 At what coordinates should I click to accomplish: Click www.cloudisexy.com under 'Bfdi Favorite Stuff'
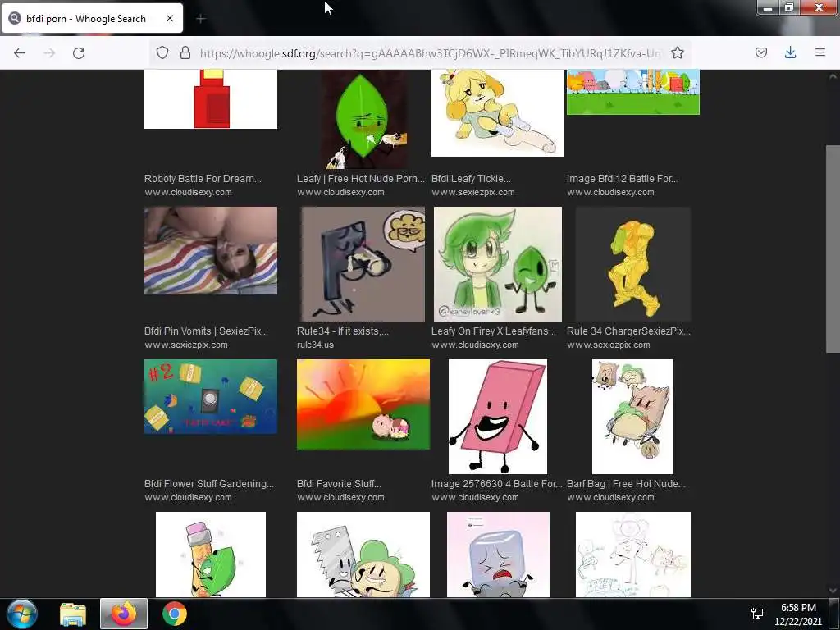coord(340,498)
